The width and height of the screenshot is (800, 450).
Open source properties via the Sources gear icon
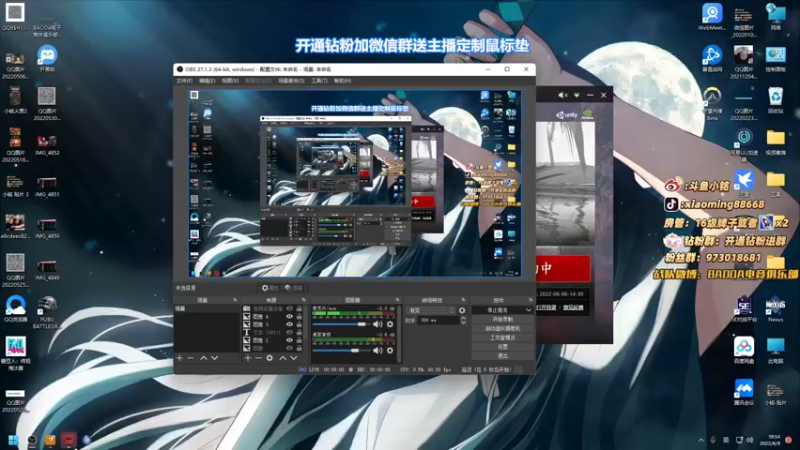click(270, 358)
